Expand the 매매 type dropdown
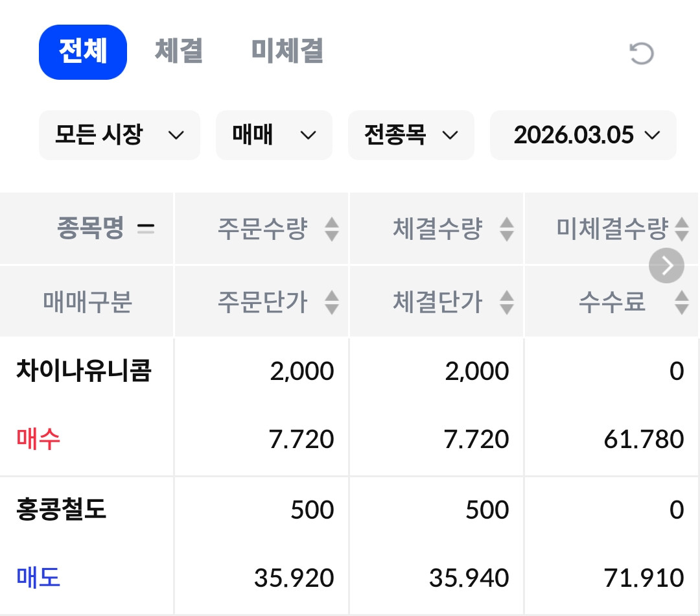This screenshot has height=616, width=700. tap(274, 135)
